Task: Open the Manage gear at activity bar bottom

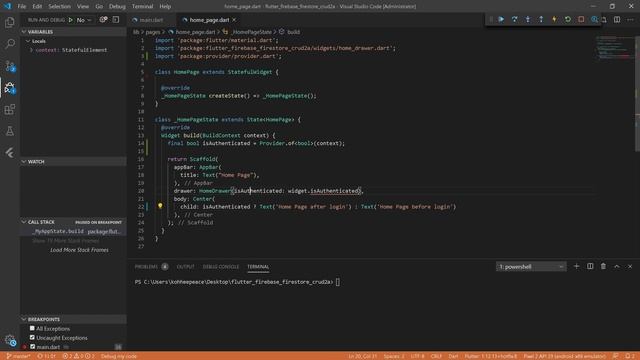Action: point(10,340)
